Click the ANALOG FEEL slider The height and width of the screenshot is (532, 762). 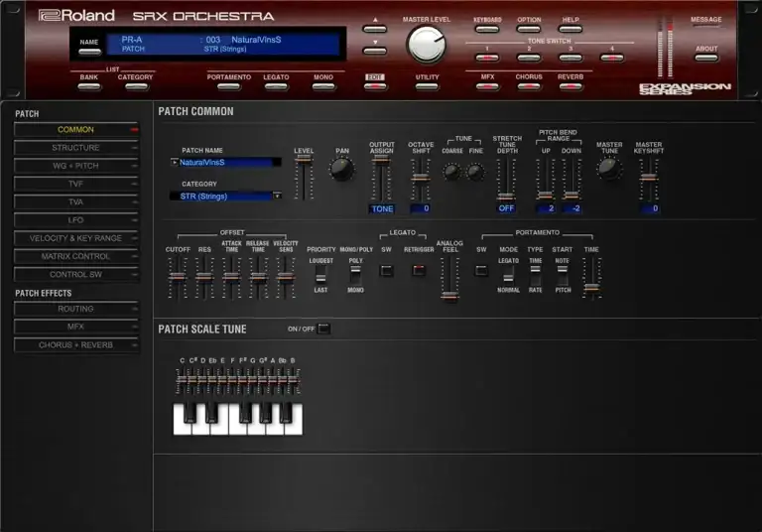[450, 278]
